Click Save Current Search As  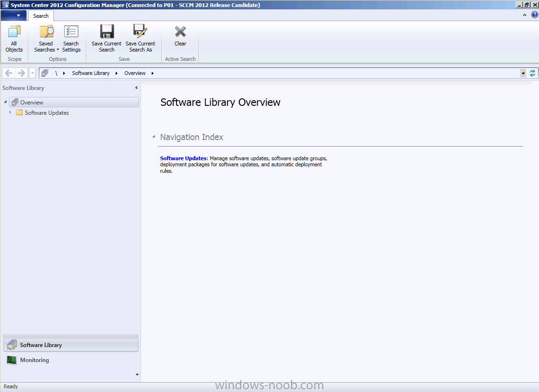(140, 38)
